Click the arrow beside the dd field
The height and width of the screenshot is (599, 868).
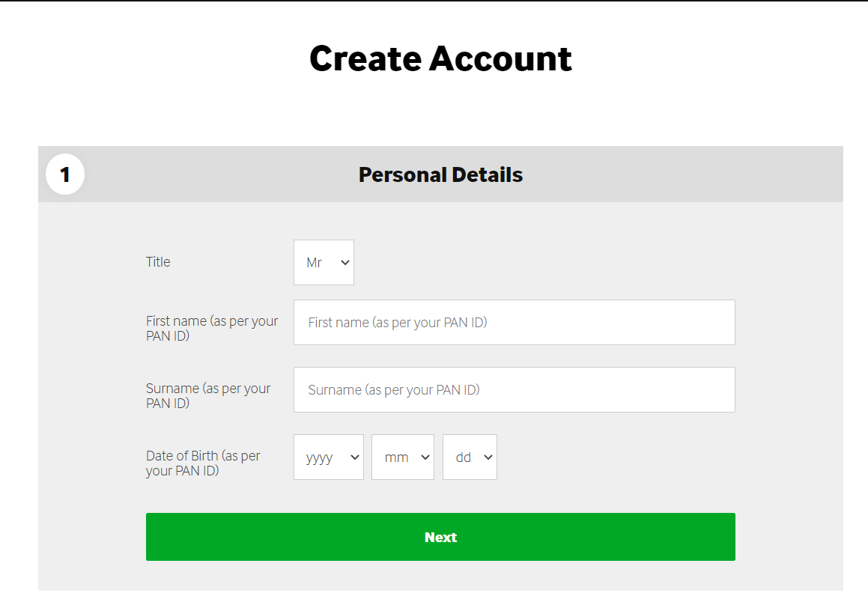[x=488, y=457]
